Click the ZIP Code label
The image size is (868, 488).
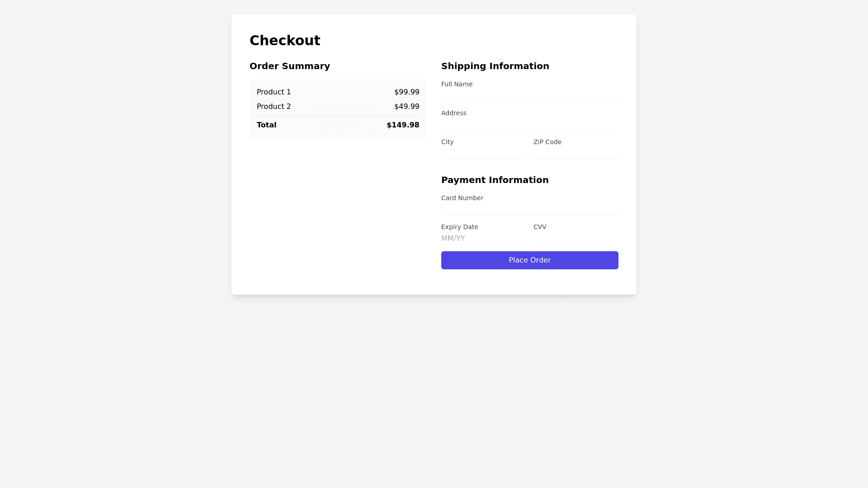(547, 142)
